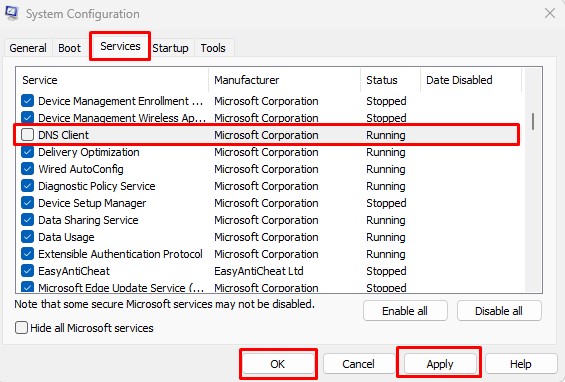
Task: Open the Tools tab
Action: click(213, 48)
